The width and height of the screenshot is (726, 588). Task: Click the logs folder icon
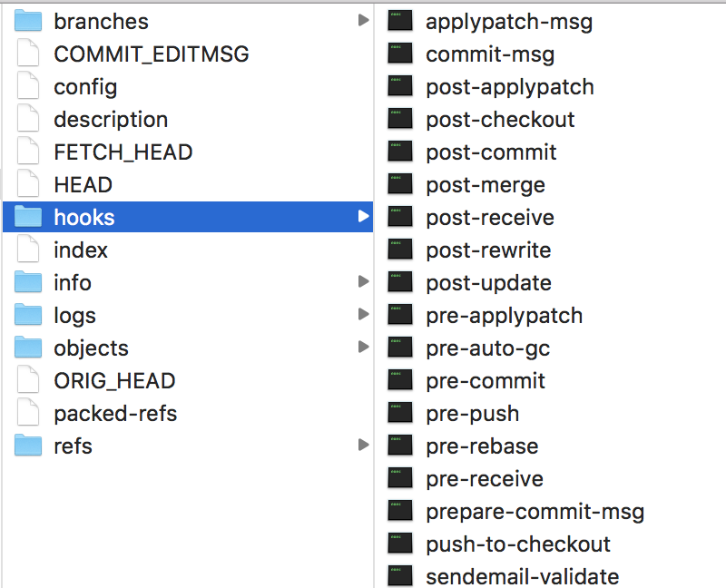point(27,315)
